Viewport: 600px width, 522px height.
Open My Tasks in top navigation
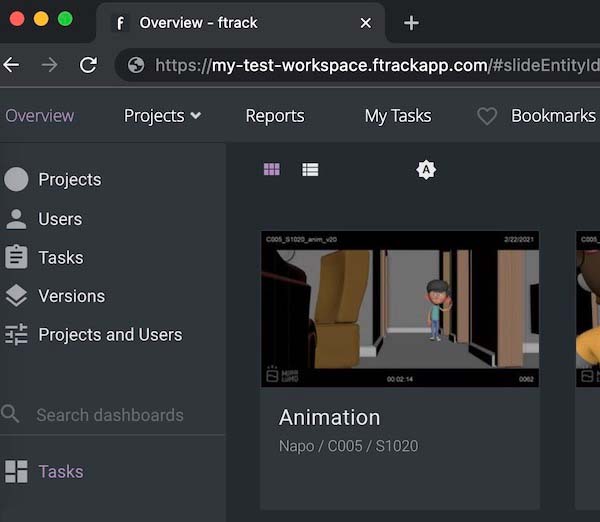(x=398, y=116)
